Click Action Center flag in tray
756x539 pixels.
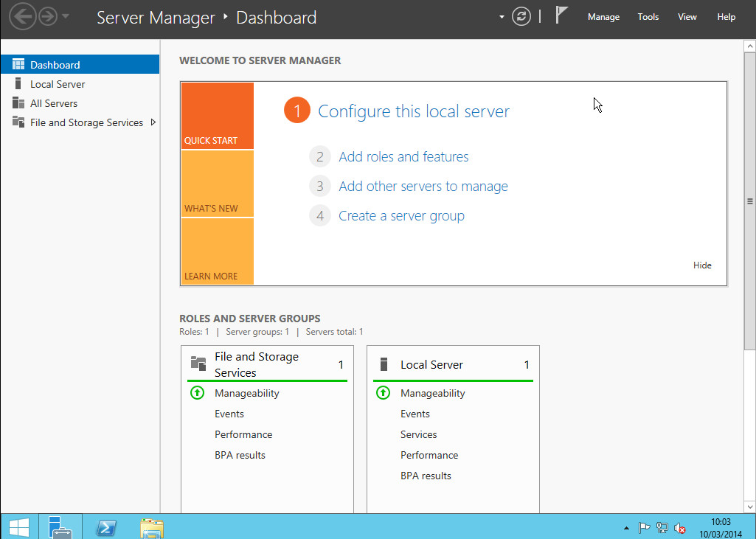click(644, 529)
